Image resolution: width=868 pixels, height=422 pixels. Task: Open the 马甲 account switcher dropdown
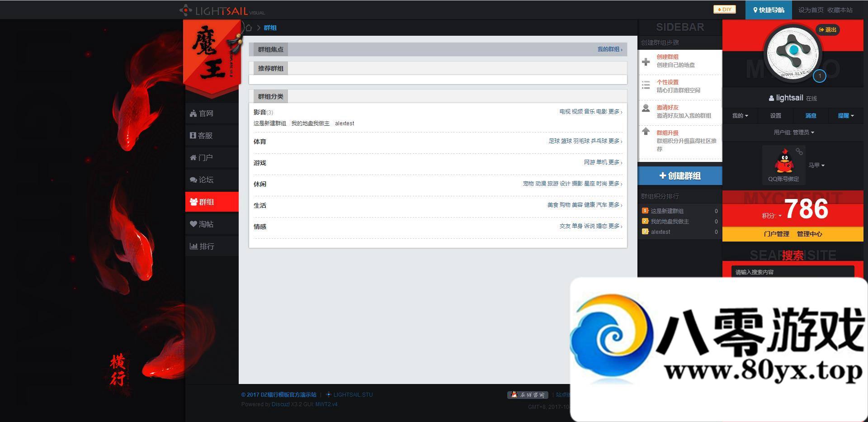pos(816,166)
